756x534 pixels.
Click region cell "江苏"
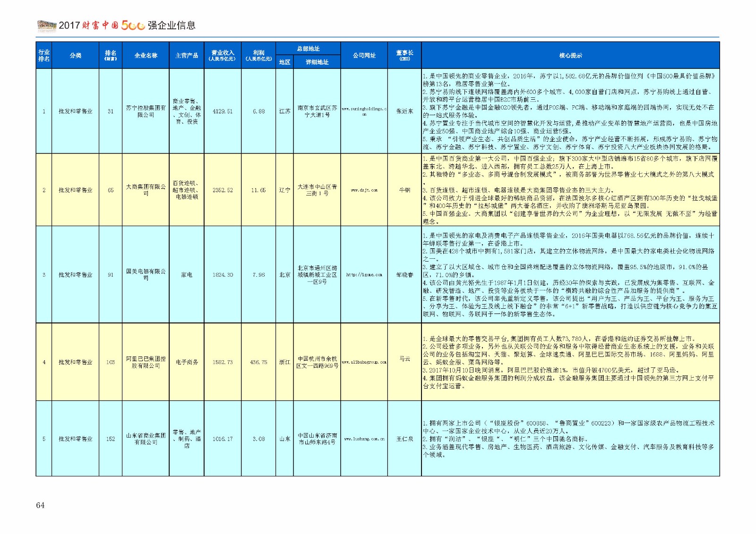tap(284, 111)
